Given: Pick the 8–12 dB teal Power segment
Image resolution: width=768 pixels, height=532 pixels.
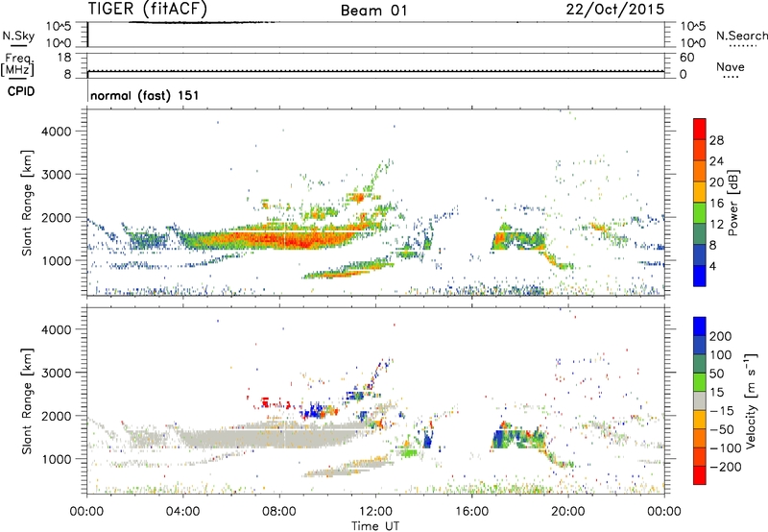Looking at the screenshot, I should click(x=700, y=233).
